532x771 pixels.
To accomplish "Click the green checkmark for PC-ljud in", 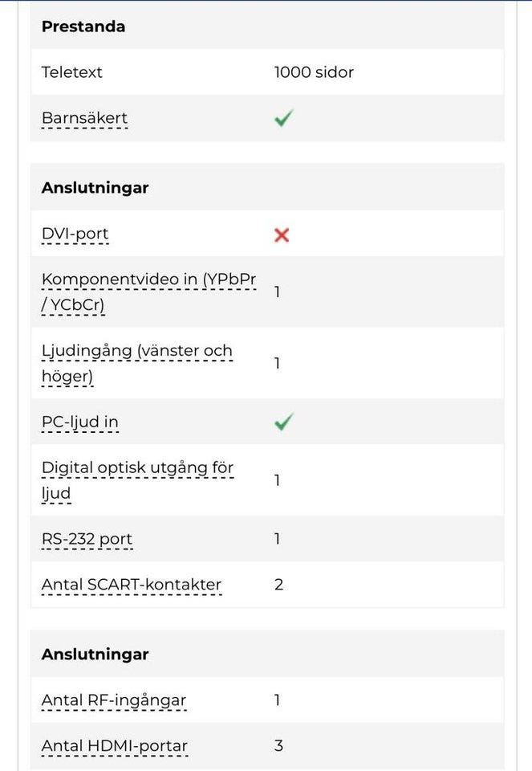I will [x=283, y=422].
